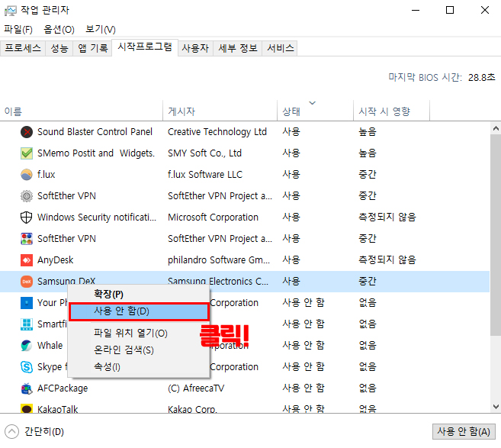Click the Samsung DeX orange icon

(x=27, y=282)
